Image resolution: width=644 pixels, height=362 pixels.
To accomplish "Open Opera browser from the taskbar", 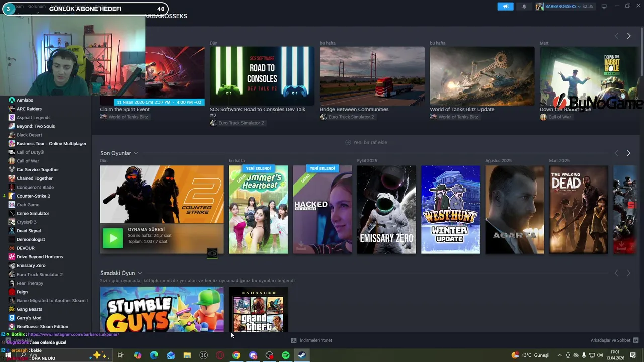I will coord(220,355).
